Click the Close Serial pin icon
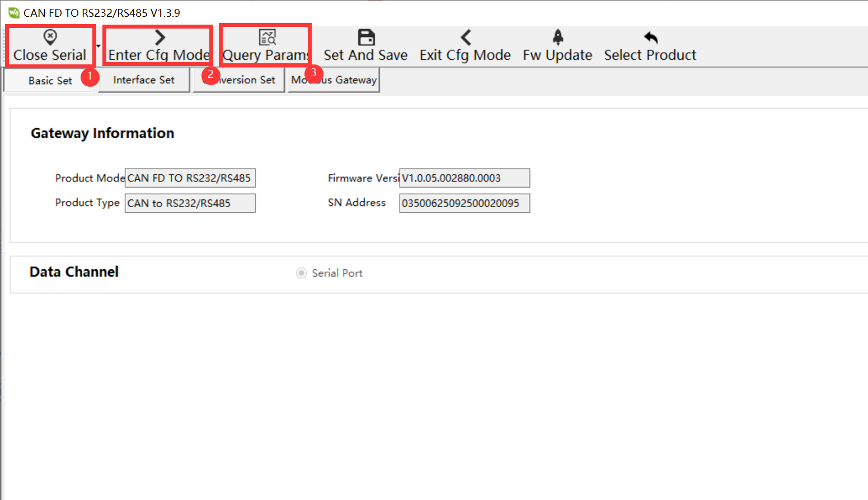The height and width of the screenshot is (500, 868). [50, 38]
